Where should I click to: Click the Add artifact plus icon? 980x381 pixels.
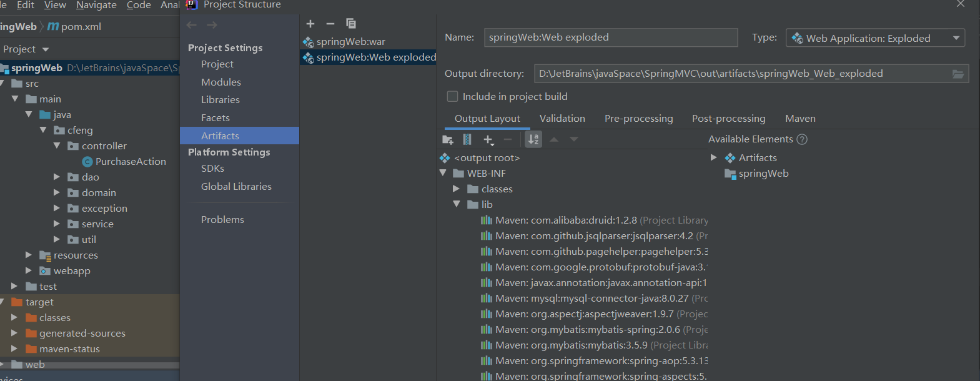coord(310,24)
